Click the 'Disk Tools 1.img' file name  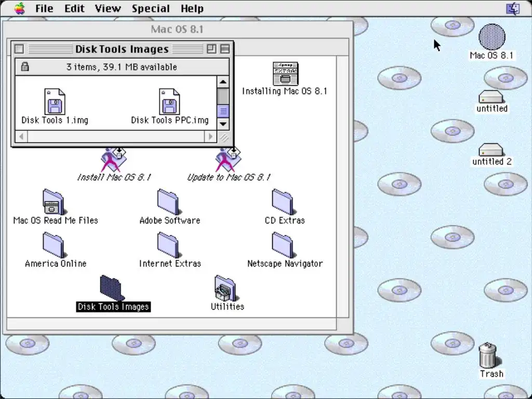coord(55,120)
